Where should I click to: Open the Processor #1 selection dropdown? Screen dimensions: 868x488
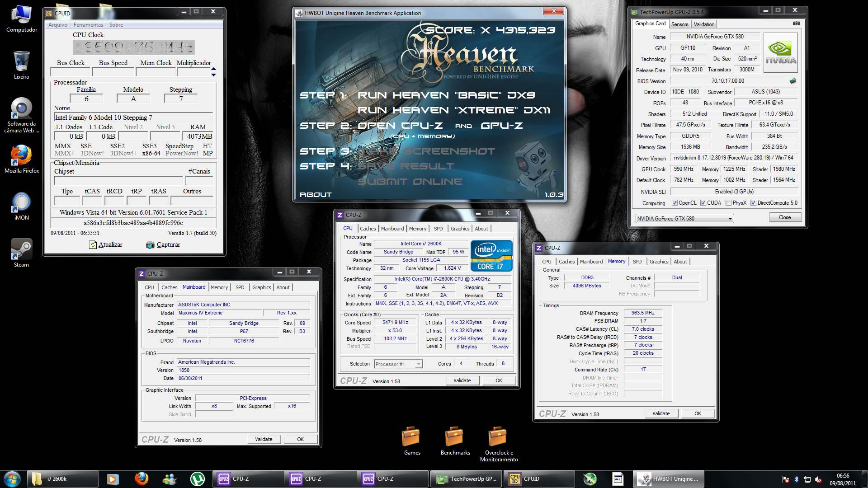pos(398,364)
